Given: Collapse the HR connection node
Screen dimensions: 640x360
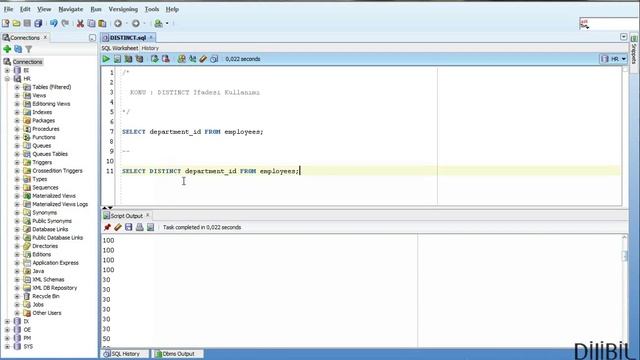Looking at the screenshot, I should point(7,78).
